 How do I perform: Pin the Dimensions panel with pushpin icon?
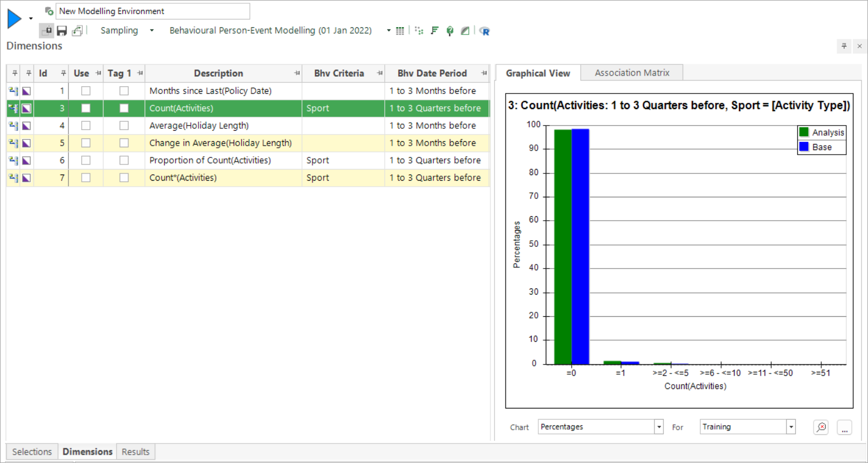click(844, 46)
